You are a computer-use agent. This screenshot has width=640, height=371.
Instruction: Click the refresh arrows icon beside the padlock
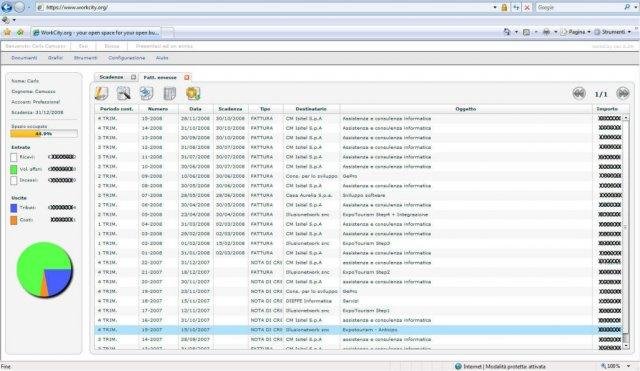(516, 7)
